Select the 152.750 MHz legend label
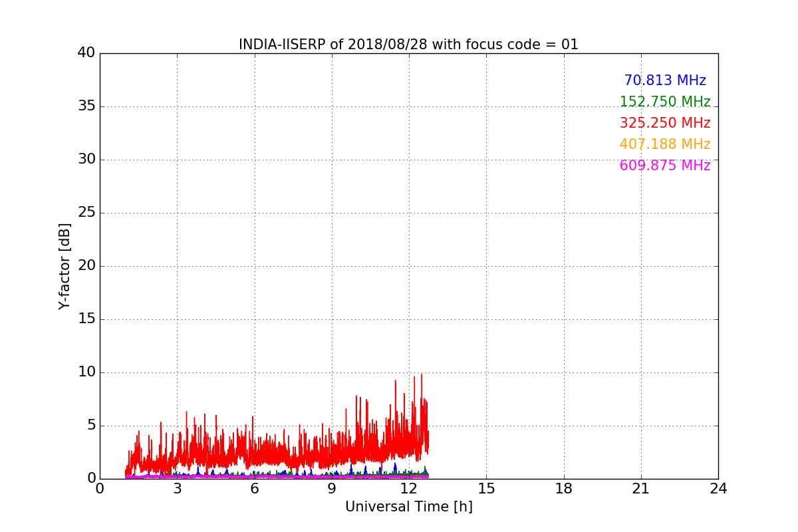798x532 pixels. coord(665,102)
